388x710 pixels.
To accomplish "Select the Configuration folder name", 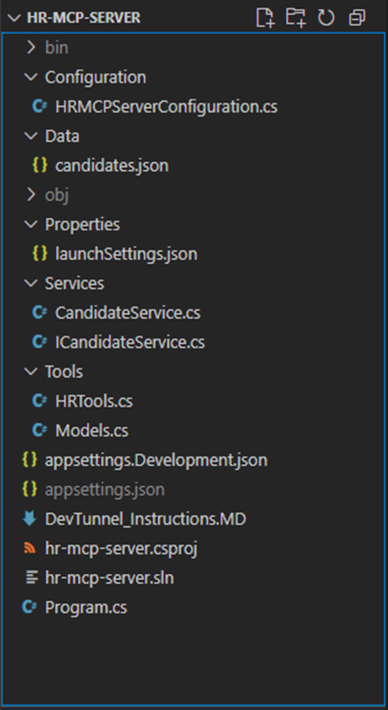I will point(96,77).
